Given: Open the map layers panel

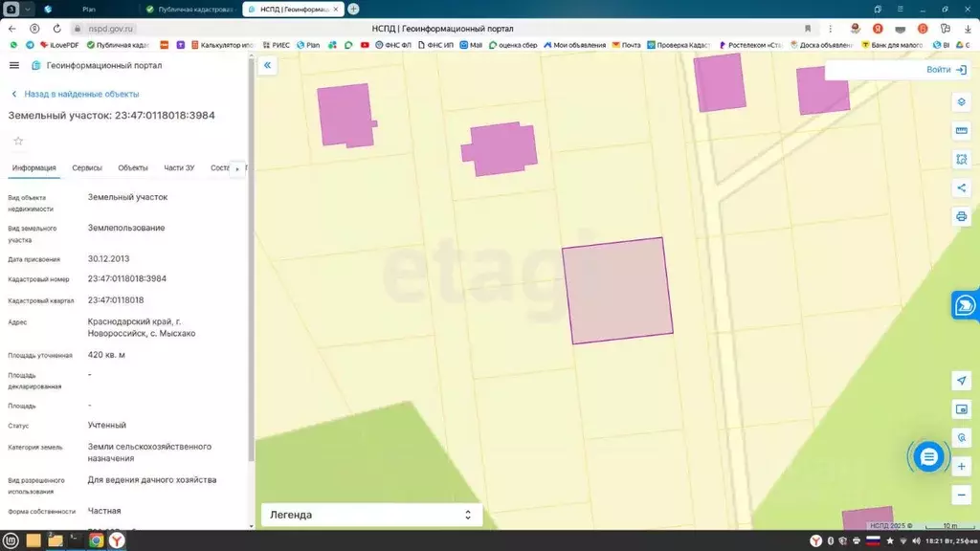Looking at the screenshot, I should (x=962, y=102).
